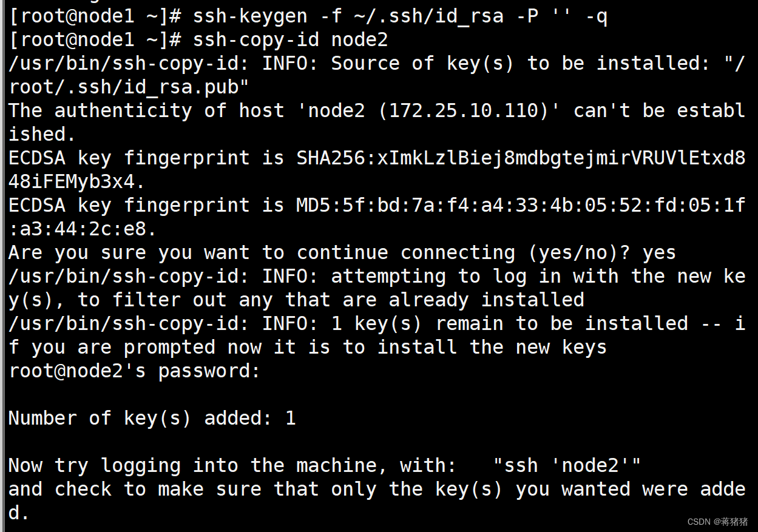This screenshot has width=758, height=532.
Task: Click the ssh-keygen command on the first line
Action: pyautogui.click(x=400, y=16)
